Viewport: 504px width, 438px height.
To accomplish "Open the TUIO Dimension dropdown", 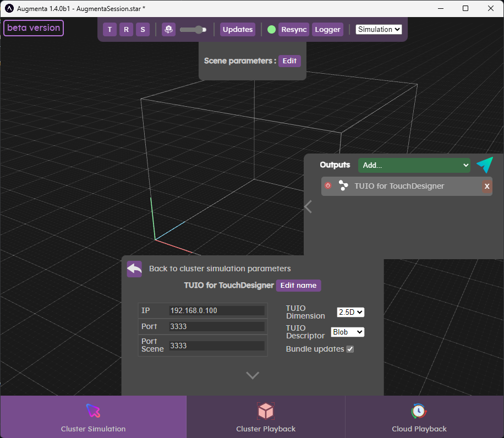I will click(x=350, y=312).
